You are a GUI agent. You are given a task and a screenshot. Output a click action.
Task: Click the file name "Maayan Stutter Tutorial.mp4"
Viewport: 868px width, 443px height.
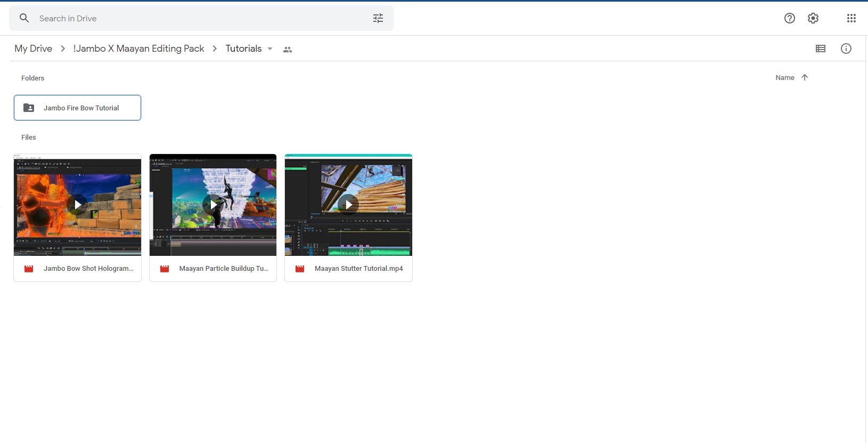(359, 269)
